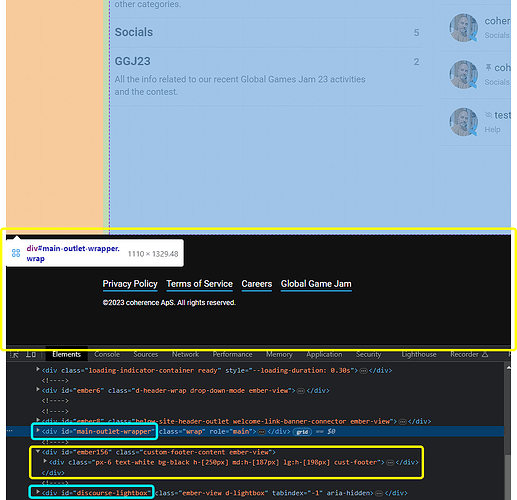The height and width of the screenshot is (500, 517).
Task: Expand the discourse-lightbox div node
Action: [x=38, y=492]
